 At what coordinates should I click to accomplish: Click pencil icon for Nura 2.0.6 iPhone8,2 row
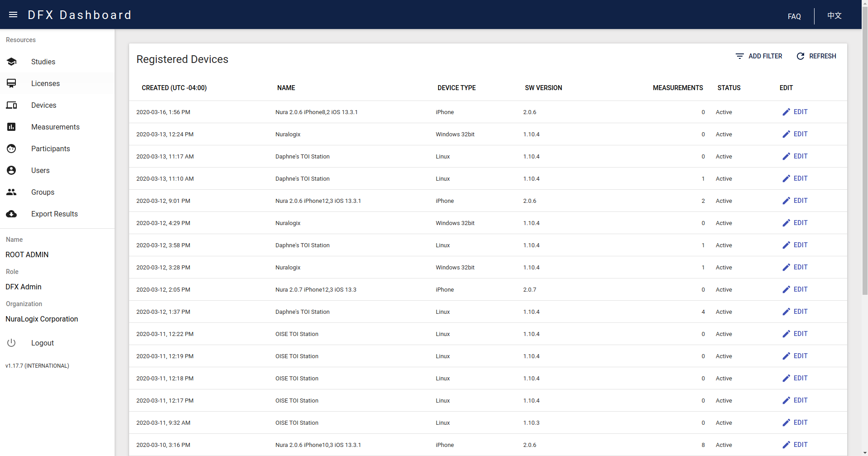pyautogui.click(x=786, y=112)
